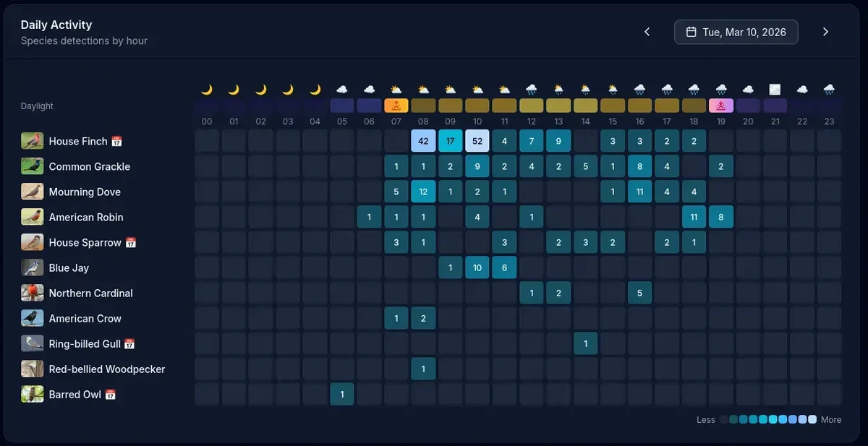Image resolution: width=868 pixels, height=446 pixels.
Task: Select House Finch cell showing 52 detections
Action: click(x=477, y=142)
